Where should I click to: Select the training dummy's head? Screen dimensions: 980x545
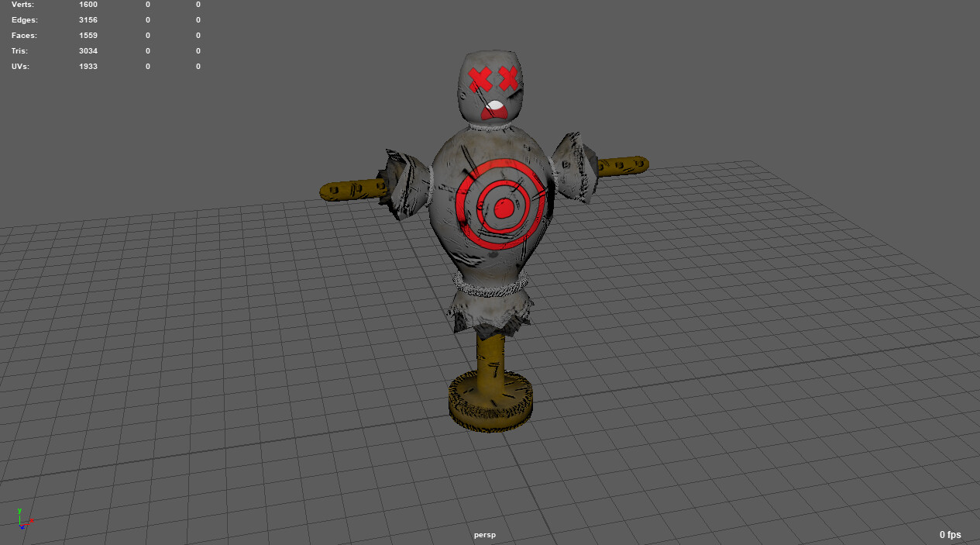(x=490, y=85)
